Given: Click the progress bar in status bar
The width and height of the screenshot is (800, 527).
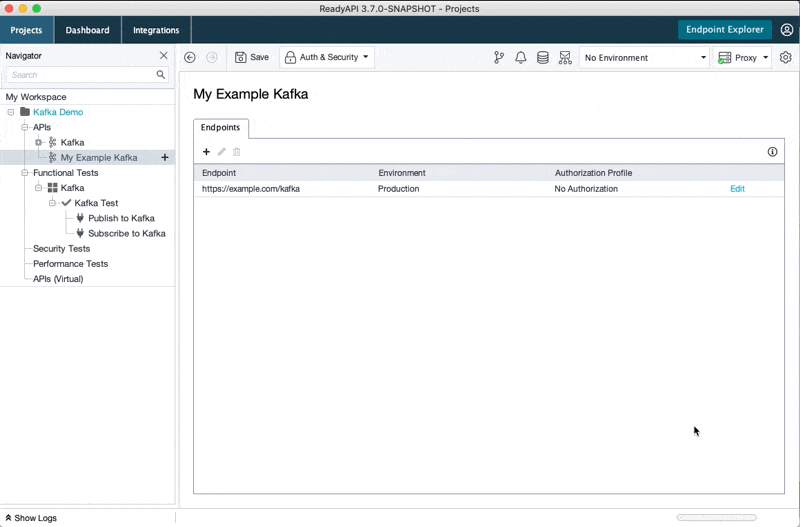Looking at the screenshot, I should tap(716, 517).
